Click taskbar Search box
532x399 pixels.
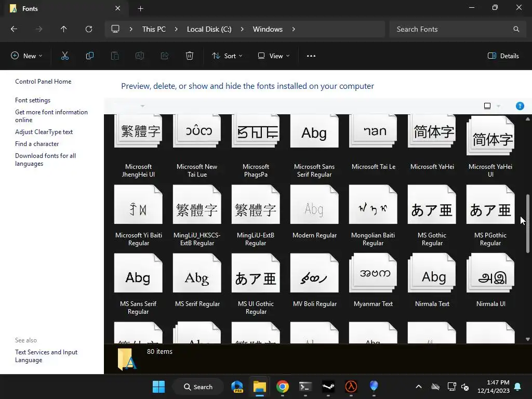(198, 387)
